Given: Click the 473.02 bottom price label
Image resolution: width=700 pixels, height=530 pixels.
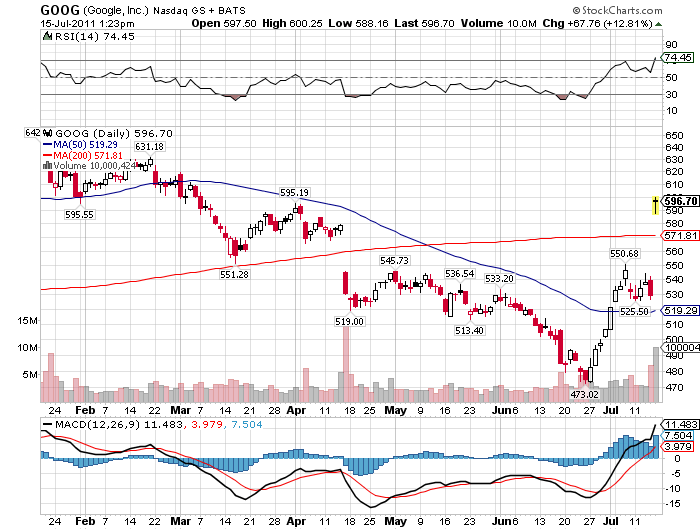Looking at the screenshot, I should coord(584,394).
